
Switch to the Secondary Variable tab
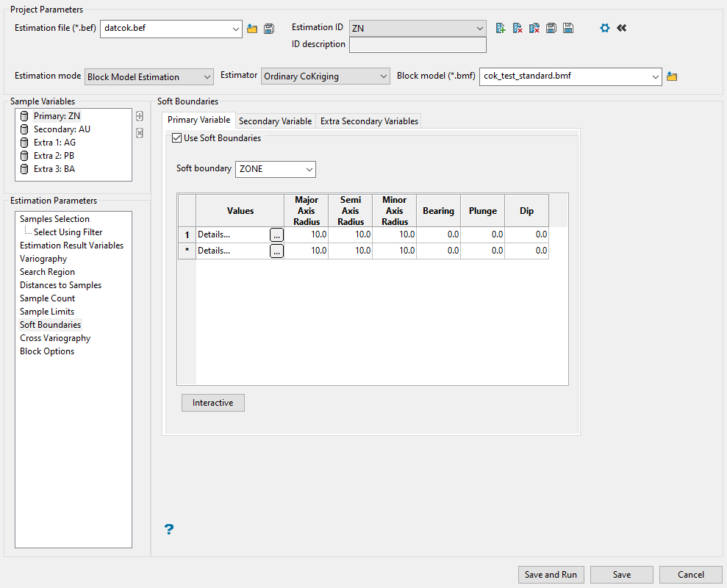tap(275, 121)
